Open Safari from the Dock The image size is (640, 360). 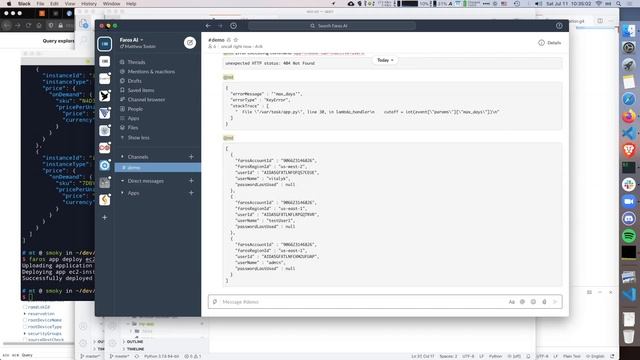pyautogui.click(x=629, y=99)
